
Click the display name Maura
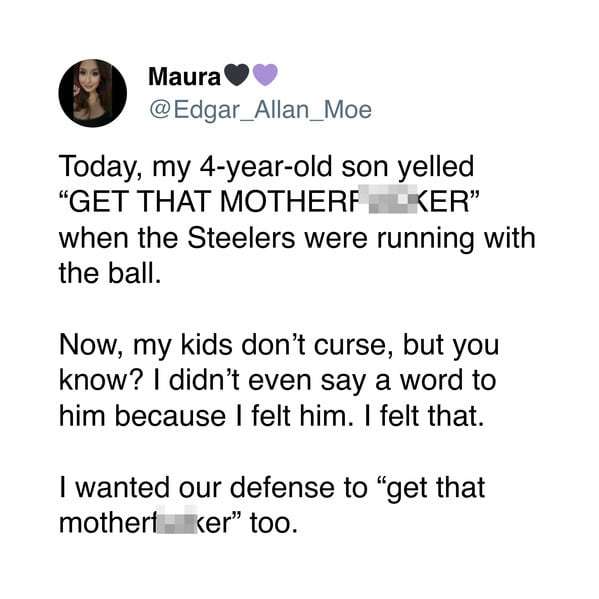[185, 76]
